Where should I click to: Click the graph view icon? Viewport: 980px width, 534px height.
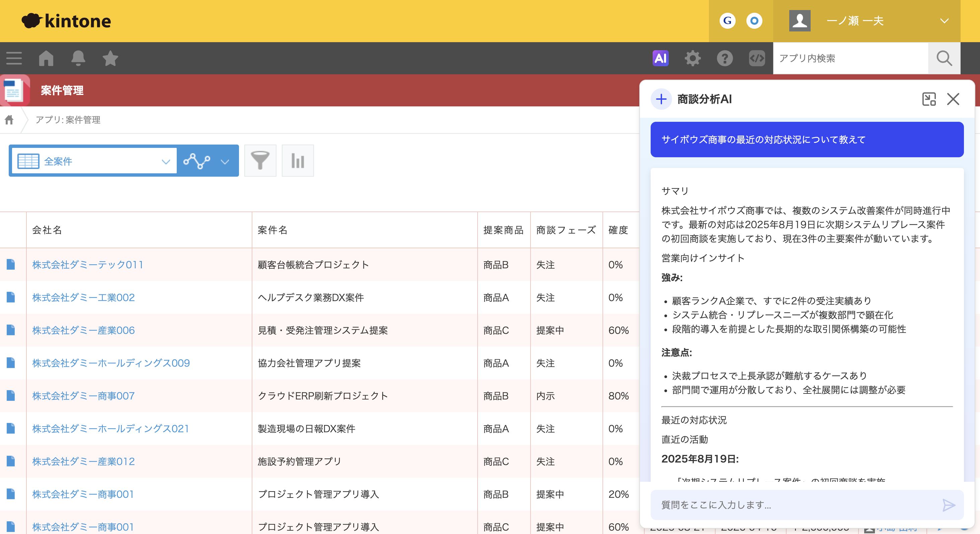coord(196,161)
